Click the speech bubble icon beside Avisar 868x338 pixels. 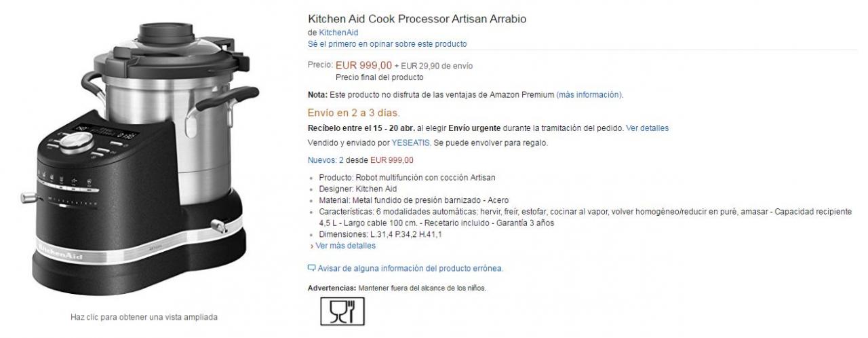point(312,268)
